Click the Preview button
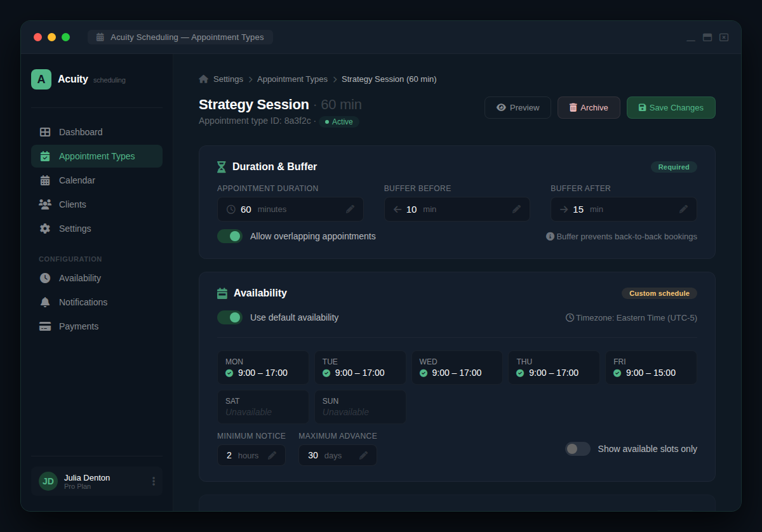Viewport: 762px width, 532px height. click(518, 107)
